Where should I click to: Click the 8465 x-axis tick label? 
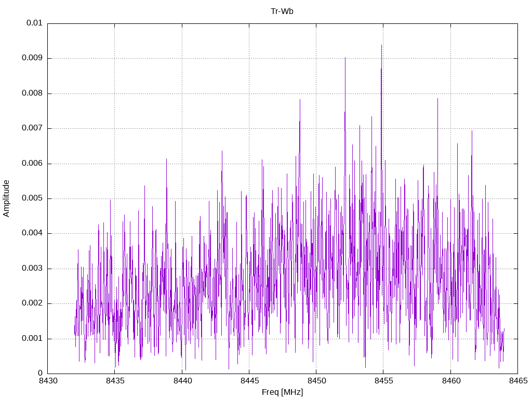point(518,381)
